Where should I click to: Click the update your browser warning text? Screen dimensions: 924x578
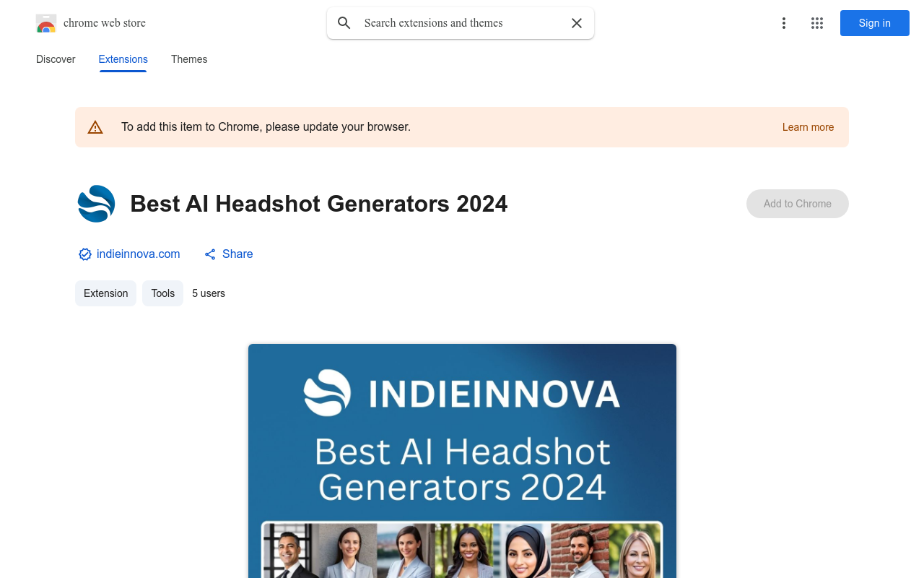coord(266,127)
